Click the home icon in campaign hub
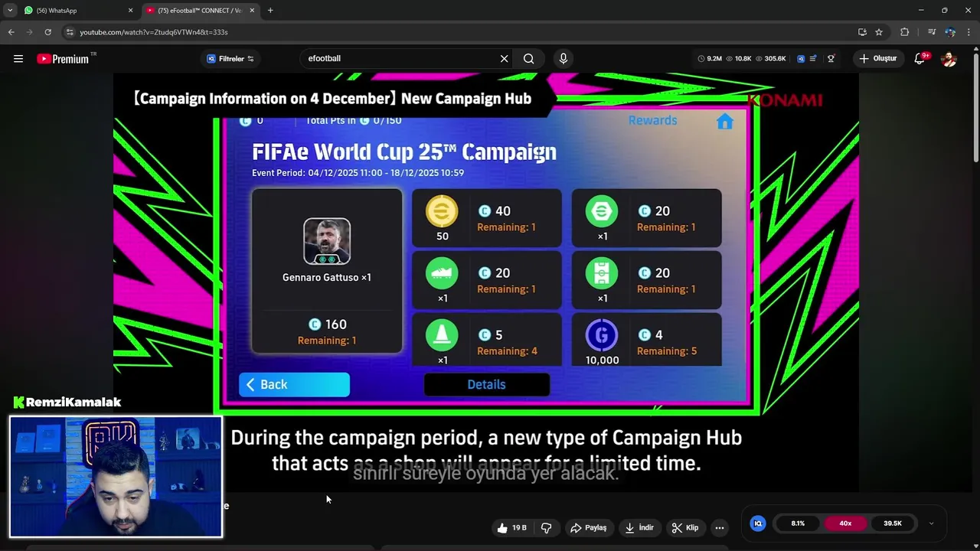The width and height of the screenshot is (980, 551). pos(724,121)
